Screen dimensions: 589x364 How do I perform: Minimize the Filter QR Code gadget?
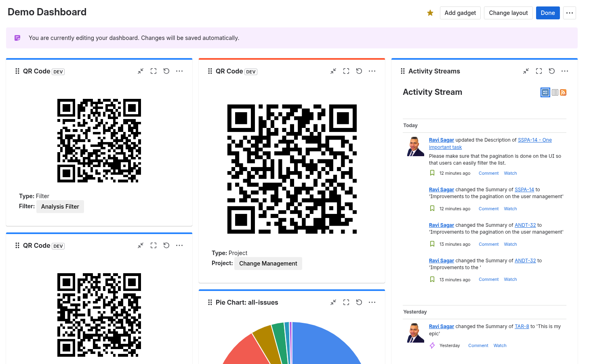pyautogui.click(x=141, y=71)
